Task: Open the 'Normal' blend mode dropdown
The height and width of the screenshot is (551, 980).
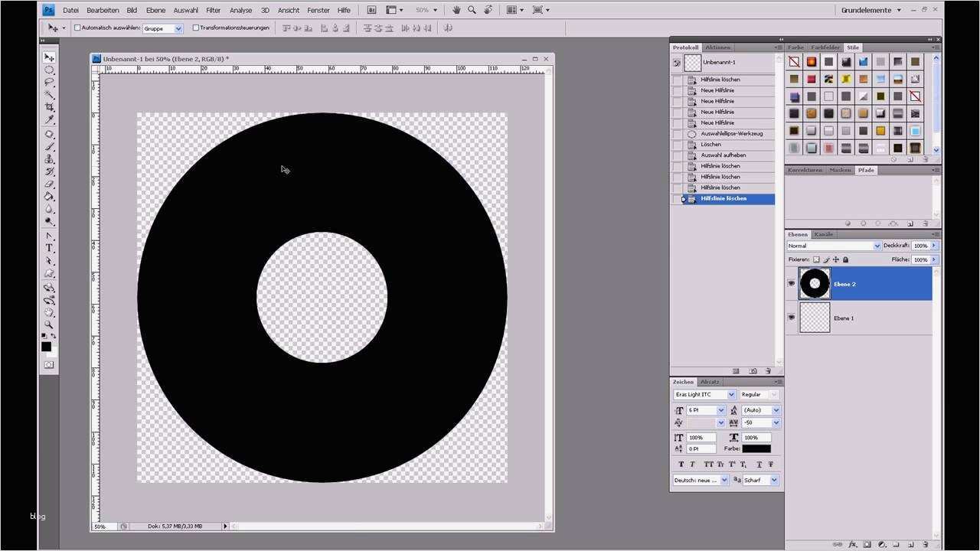Action: [x=835, y=246]
